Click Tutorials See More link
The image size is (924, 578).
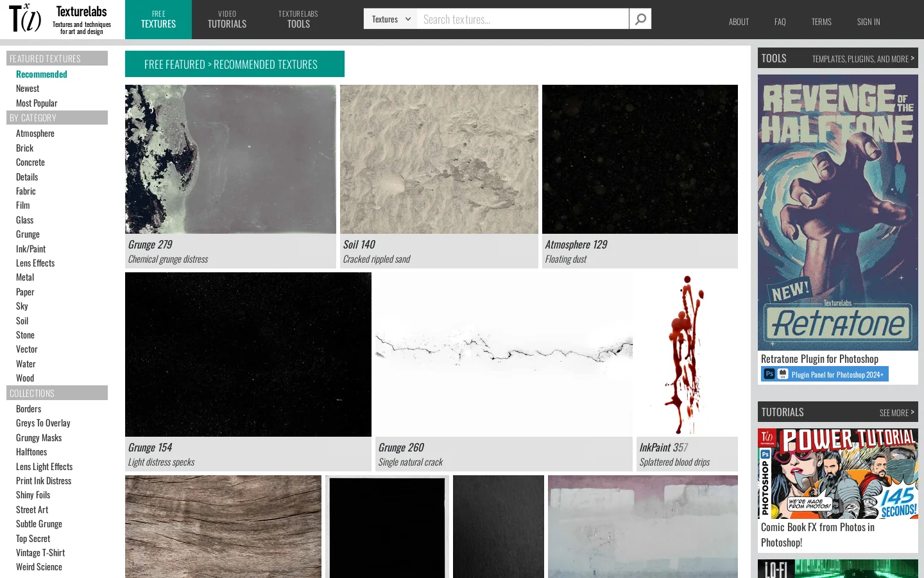click(896, 412)
